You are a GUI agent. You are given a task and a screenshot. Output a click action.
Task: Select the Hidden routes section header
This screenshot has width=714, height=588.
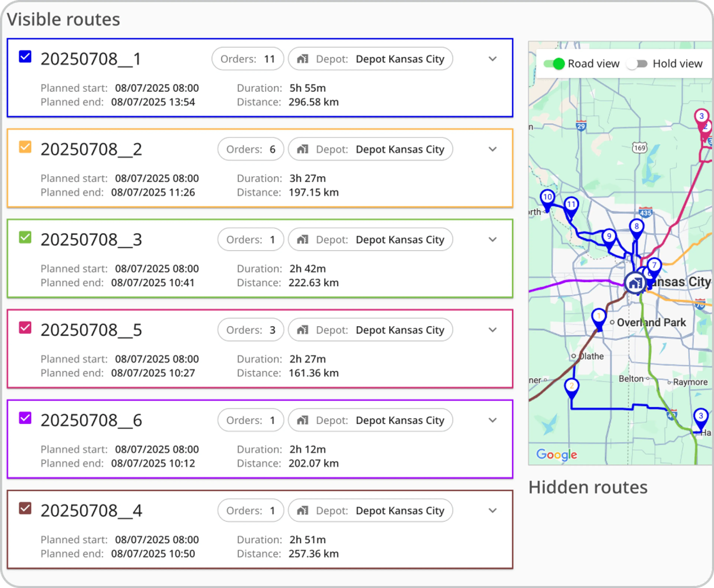[x=588, y=487]
